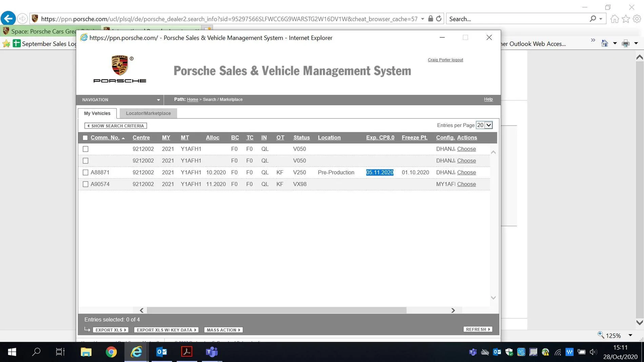
Task: Open the dropdown arrow next to the Print command icon
Action: tap(636, 43)
